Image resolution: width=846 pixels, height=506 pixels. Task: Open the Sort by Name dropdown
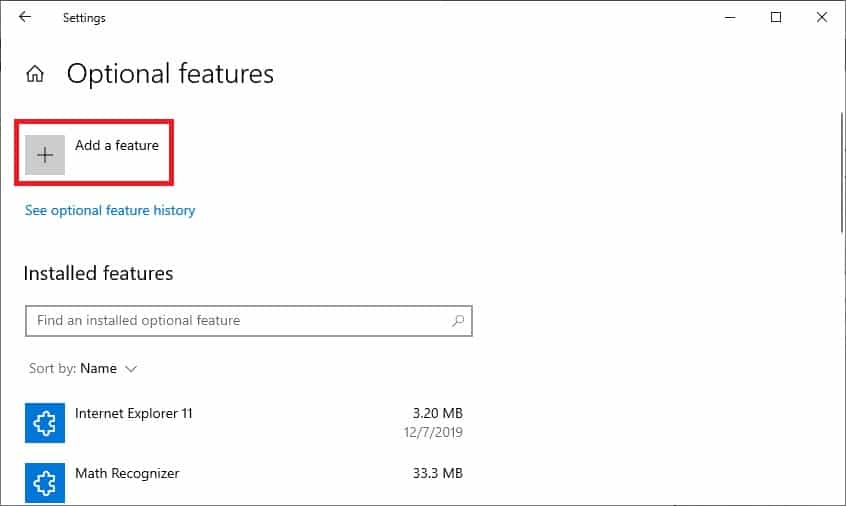pos(83,368)
